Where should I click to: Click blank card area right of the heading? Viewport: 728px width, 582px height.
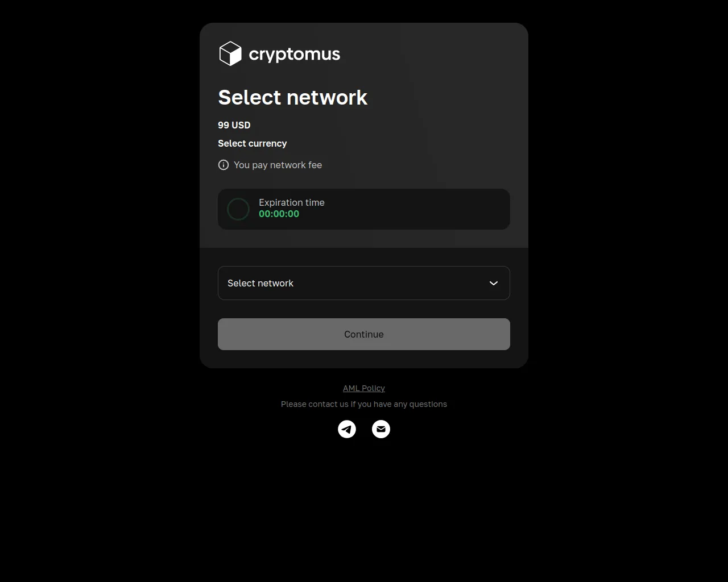pos(455,98)
